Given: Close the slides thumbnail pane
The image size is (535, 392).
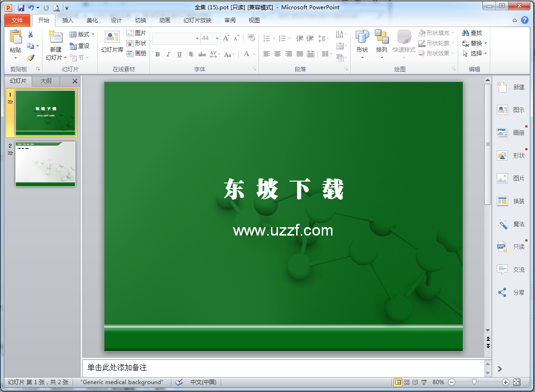Looking at the screenshot, I should [75, 81].
